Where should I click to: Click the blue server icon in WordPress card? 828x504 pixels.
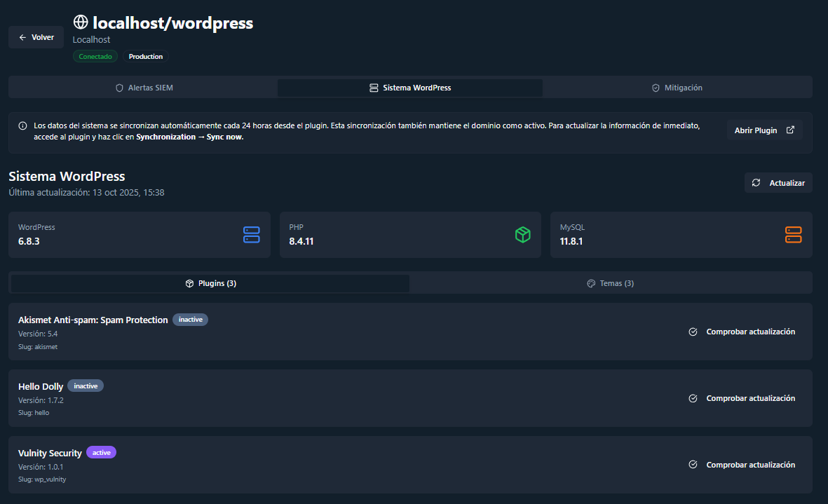click(252, 235)
